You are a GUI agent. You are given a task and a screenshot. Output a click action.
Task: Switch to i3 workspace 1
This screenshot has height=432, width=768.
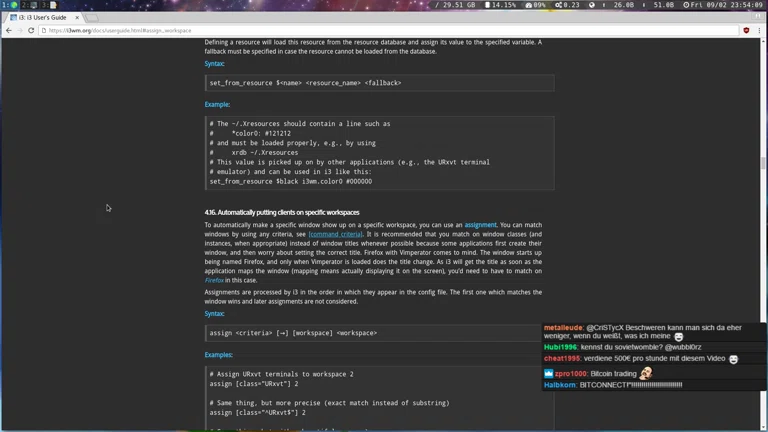tap(10, 5)
